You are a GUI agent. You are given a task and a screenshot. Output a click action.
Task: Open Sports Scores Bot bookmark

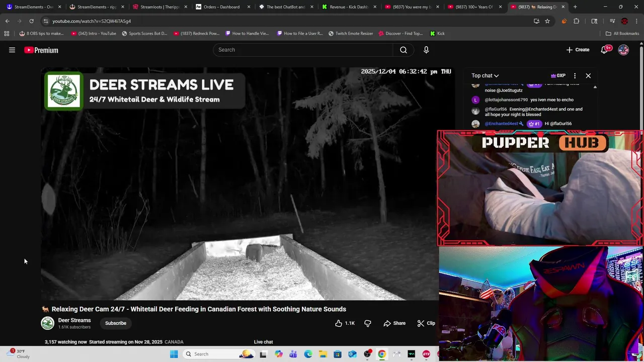click(144, 34)
